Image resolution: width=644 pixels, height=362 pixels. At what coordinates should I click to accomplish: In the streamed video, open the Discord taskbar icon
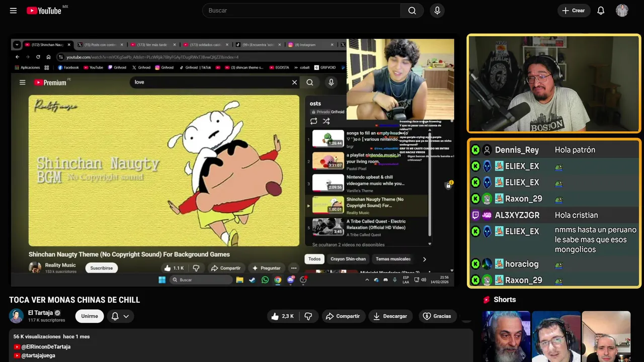(290, 280)
